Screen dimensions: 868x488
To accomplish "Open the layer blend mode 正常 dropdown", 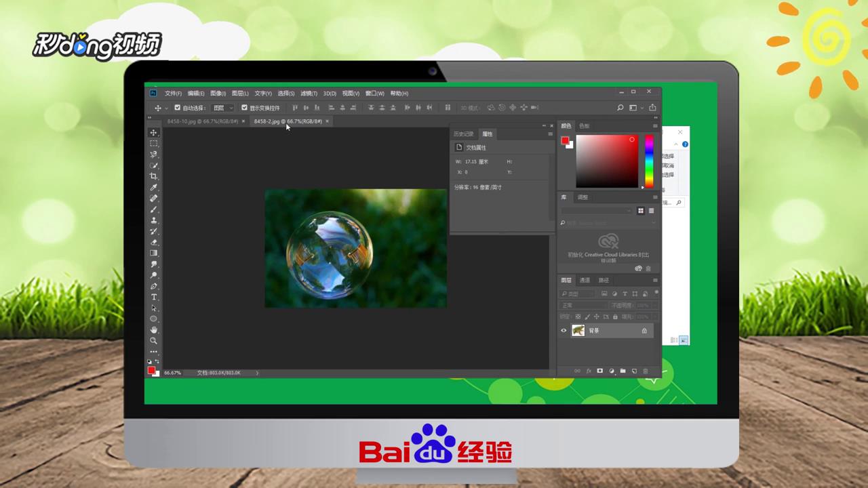I will click(x=583, y=305).
